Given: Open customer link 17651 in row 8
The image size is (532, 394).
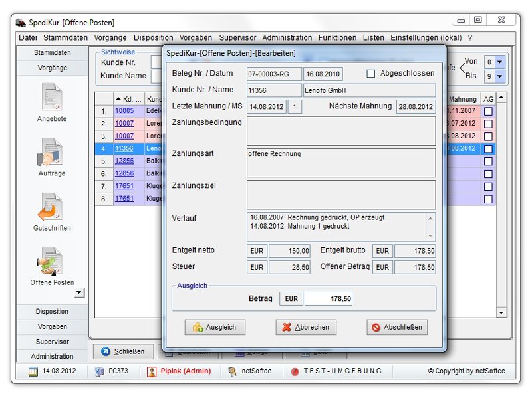Looking at the screenshot, I should coord(124,199).
